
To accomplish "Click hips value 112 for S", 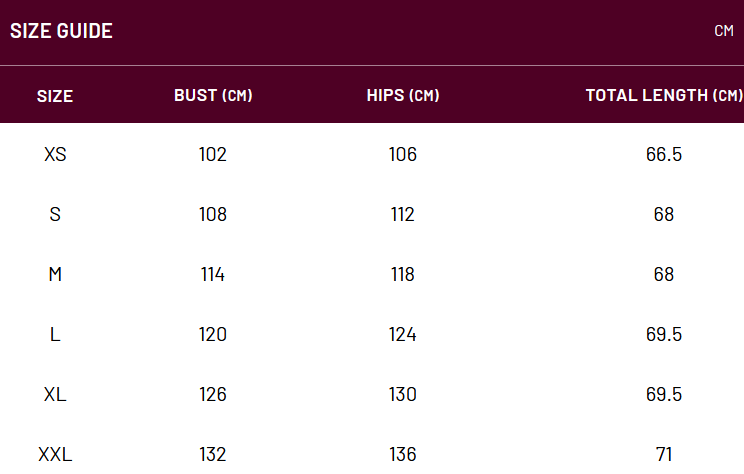I will (402, 214).
